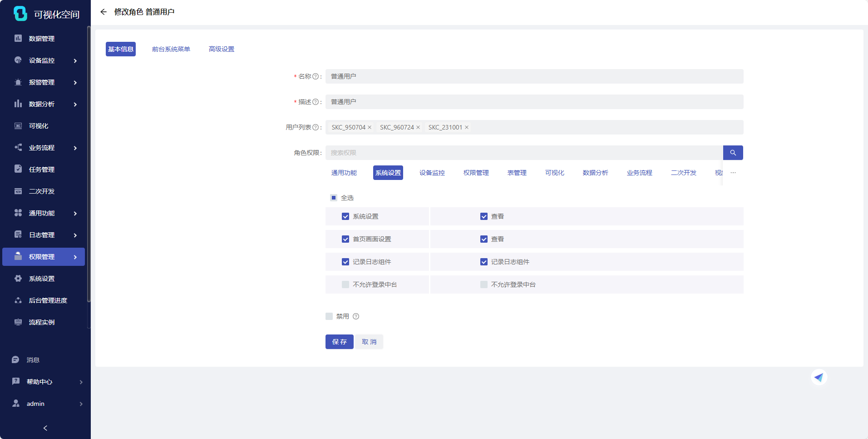Click the 可视化空间 logo icon

point(20,14)
